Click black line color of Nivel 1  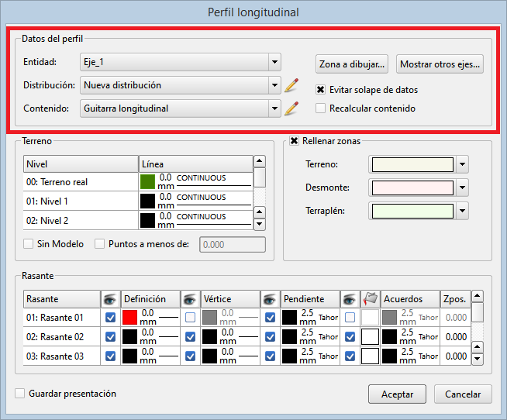point(147,201)
